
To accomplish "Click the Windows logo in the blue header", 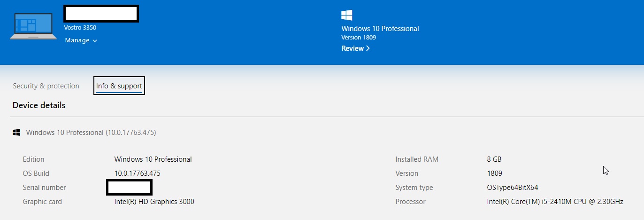I will 347,15.
